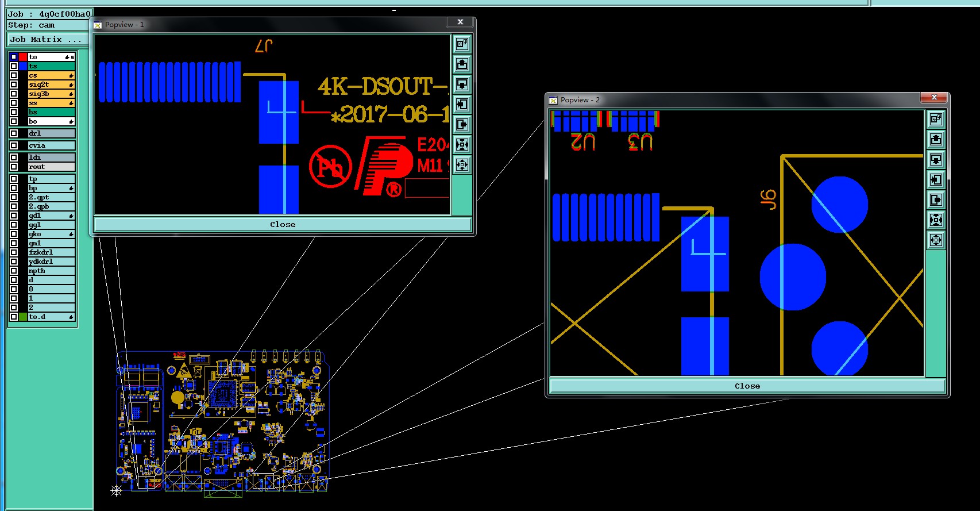The height and width of the screenshot is (511, 980).
Task: Select the 'd' layer name
Action: click(52, 280)
